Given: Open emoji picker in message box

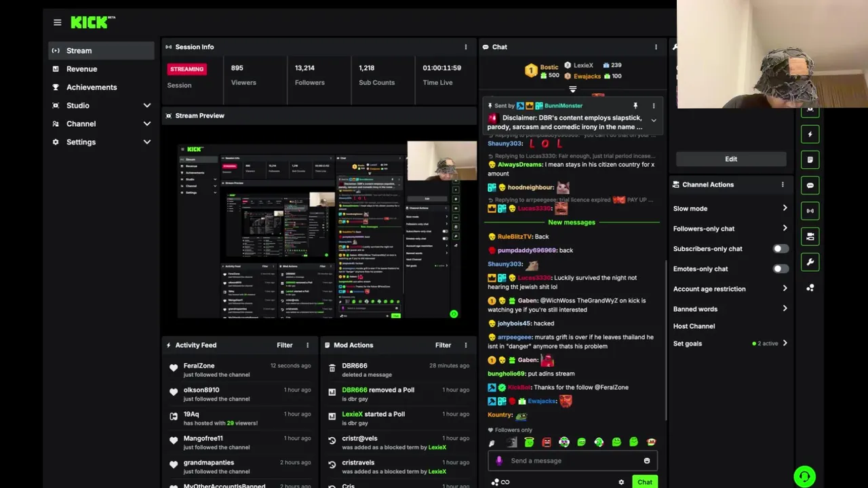Looking at the screenshot, I should tap(646, 461).
